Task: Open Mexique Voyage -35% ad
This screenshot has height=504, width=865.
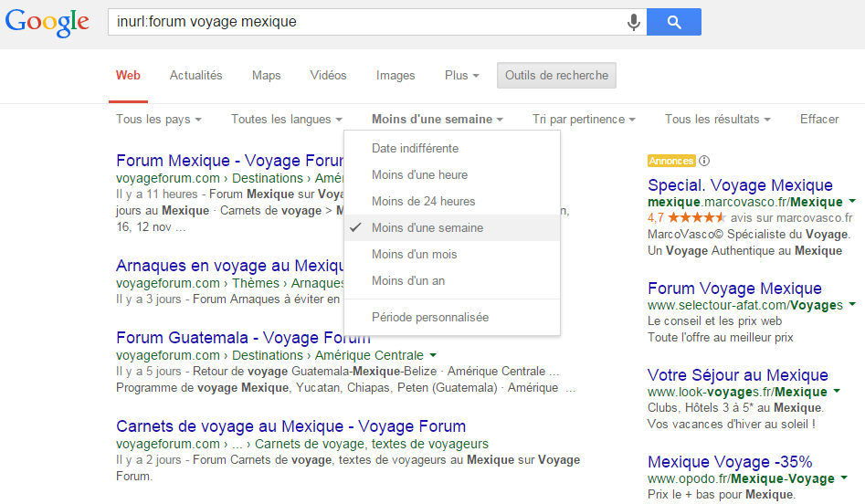Action: click(730, 461)
